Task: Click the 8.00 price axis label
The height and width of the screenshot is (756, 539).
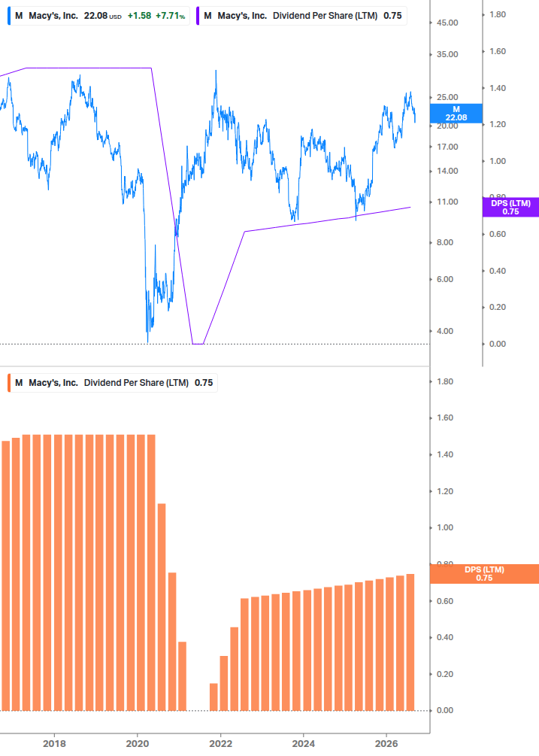Action: coord(445,242)
